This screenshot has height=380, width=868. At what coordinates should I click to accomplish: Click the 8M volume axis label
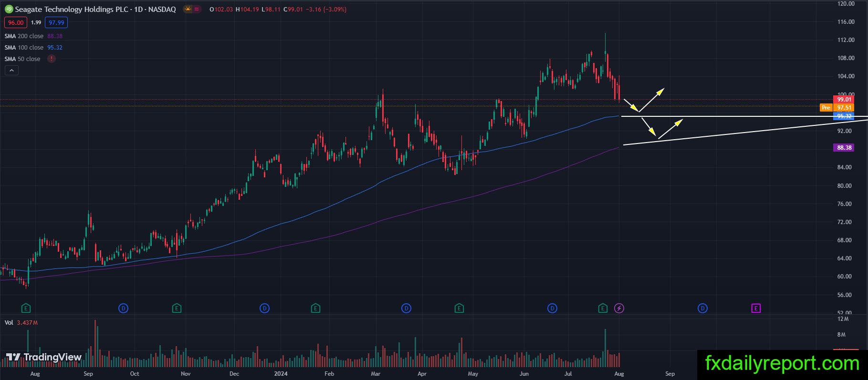click(x=841, y=335)
